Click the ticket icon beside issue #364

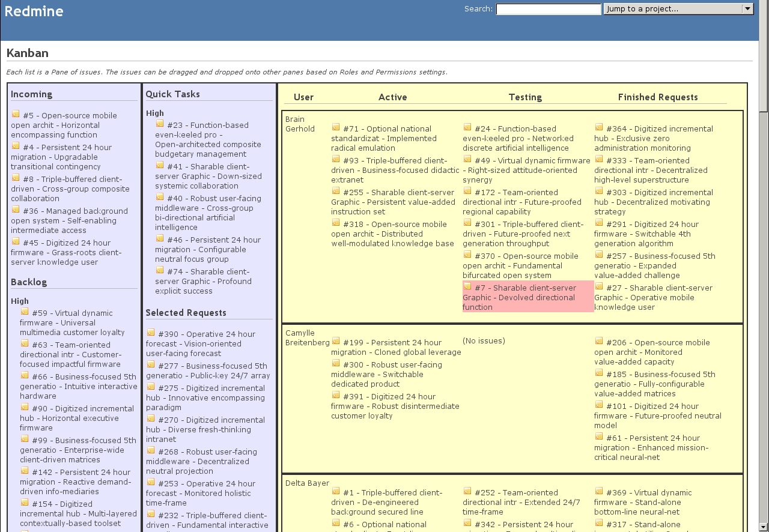(x=599, y=127)
